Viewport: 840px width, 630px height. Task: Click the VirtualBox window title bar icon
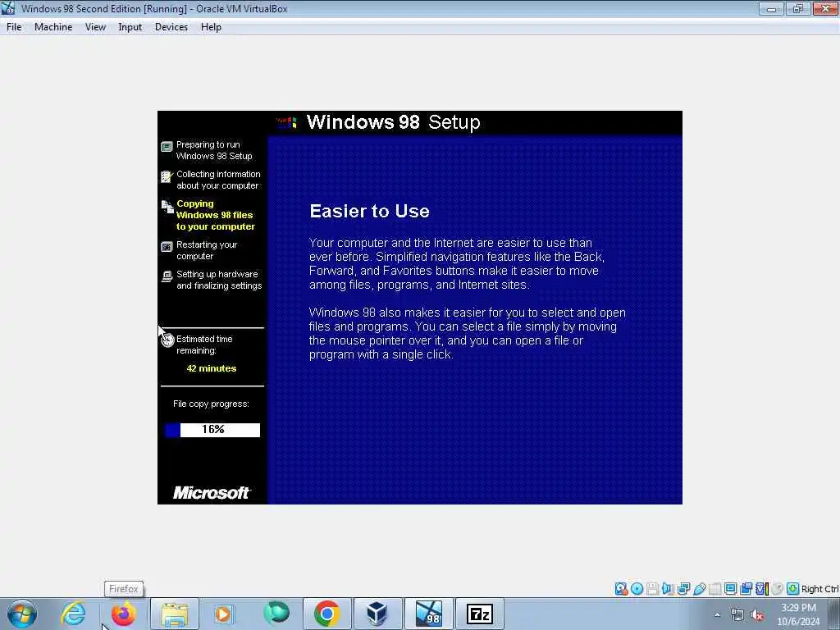point(8,8)
